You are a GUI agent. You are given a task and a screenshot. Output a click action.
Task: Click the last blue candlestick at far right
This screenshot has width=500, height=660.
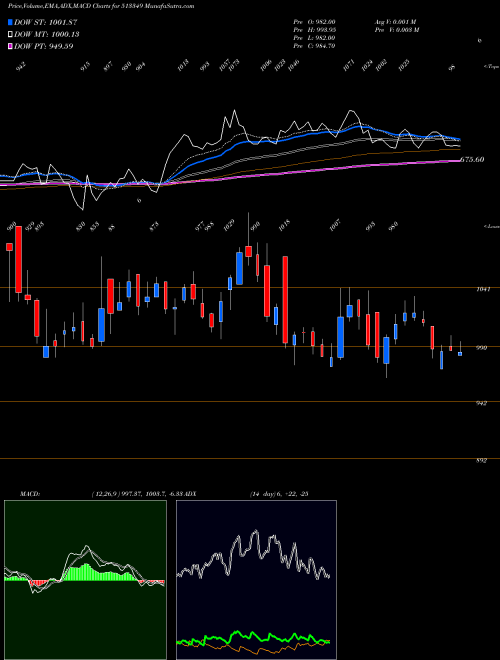tap(460, 354)
